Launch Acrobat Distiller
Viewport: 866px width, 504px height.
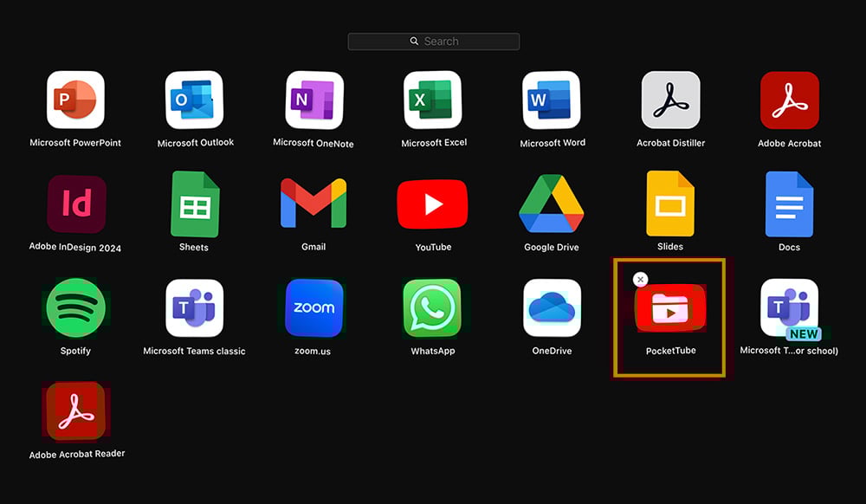tap(670, 100)
